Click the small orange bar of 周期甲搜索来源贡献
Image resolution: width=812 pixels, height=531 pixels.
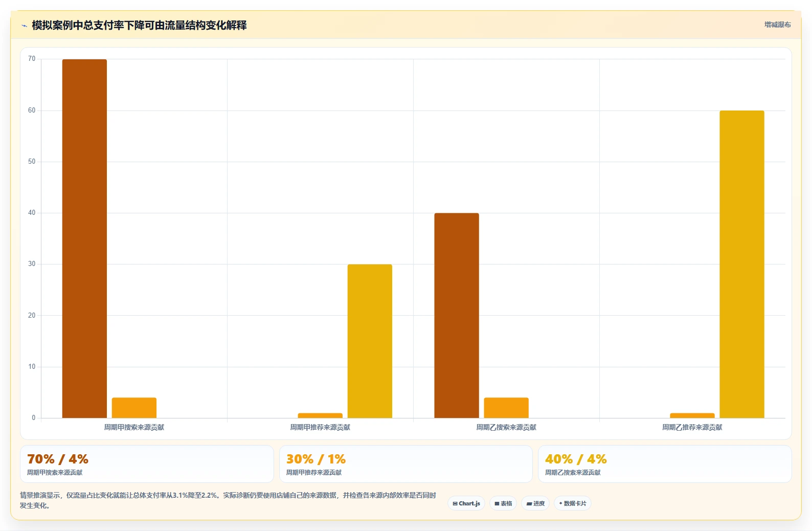134,408
